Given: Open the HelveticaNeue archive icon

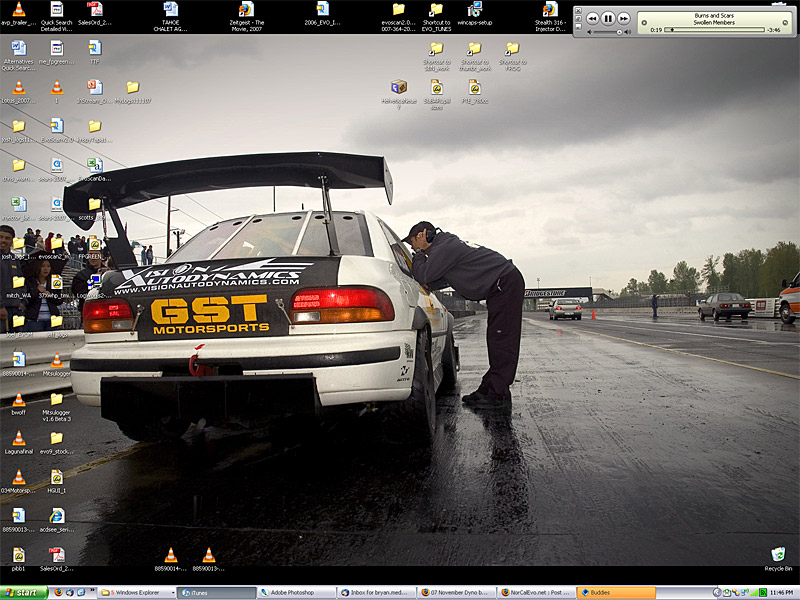Looking at the screenshot, I should pyautogui.click(x=398, y=94).
